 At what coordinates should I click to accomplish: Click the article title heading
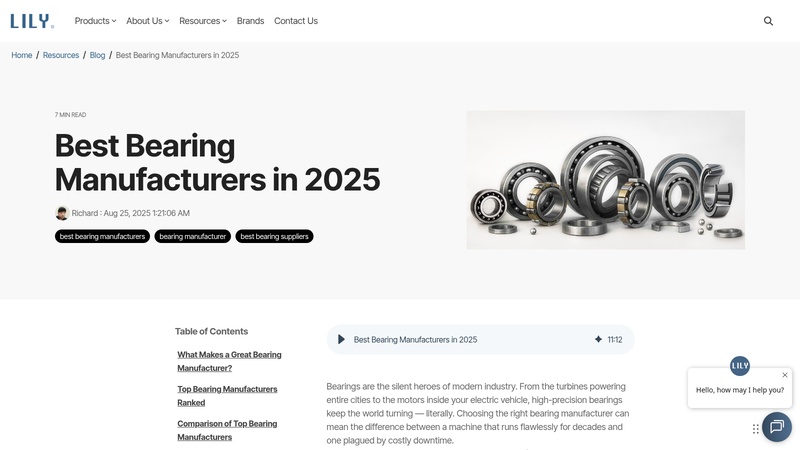point(217,162)
